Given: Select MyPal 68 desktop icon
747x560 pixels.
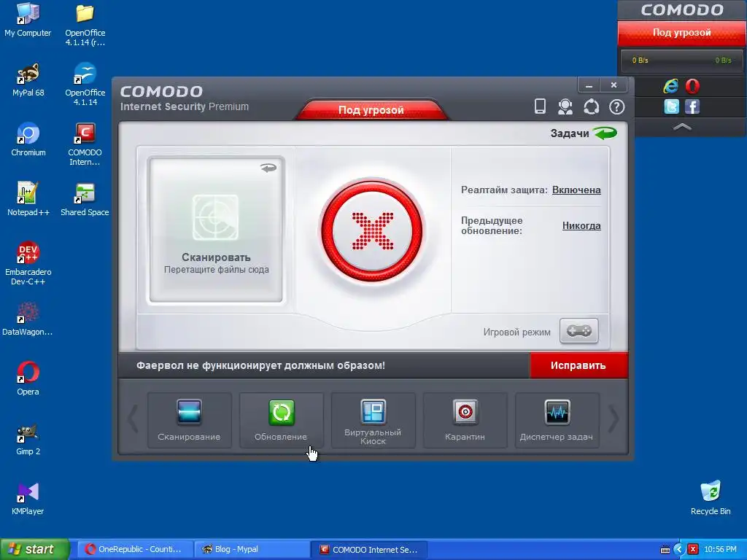Looking at the screenshot, I should 28,80.
